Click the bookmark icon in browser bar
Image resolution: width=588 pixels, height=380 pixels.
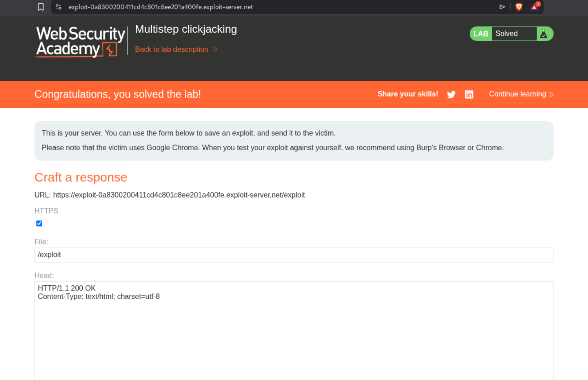41,7
